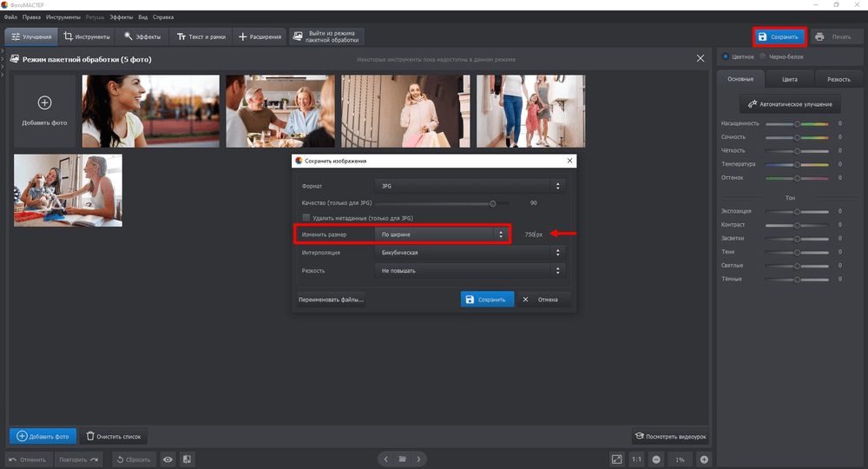The height and width of the screenshot is (469, 868).
Task: Open the Формат JPG dropdown
Action: pyautogui.click(x=470, y=186)
